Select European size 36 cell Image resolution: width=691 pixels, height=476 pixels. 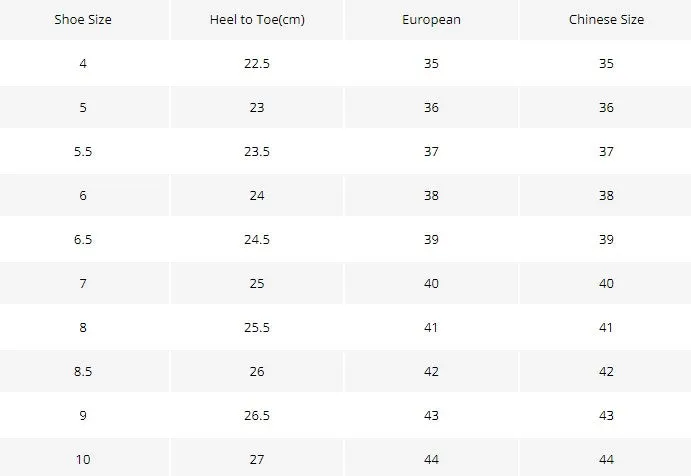pos(431,108)
